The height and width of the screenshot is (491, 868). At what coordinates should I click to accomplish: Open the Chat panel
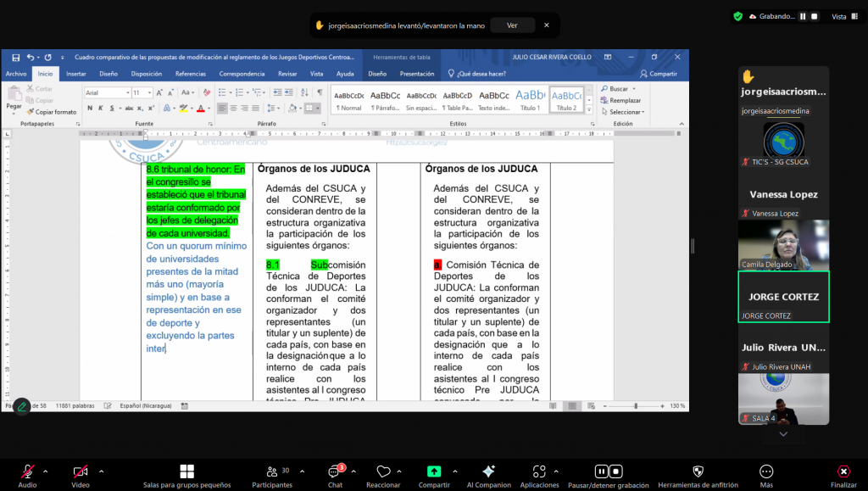click(x=335, y=472)
